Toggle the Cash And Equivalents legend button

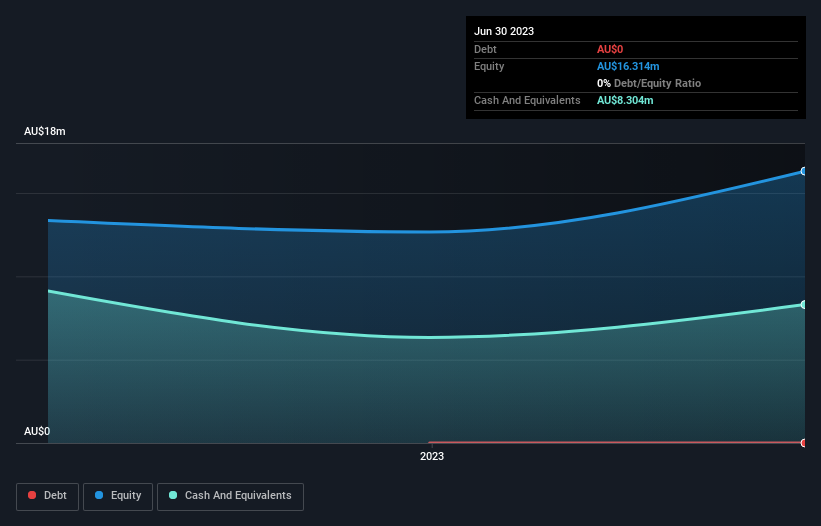pyautogui.click(x=230, y=496)
